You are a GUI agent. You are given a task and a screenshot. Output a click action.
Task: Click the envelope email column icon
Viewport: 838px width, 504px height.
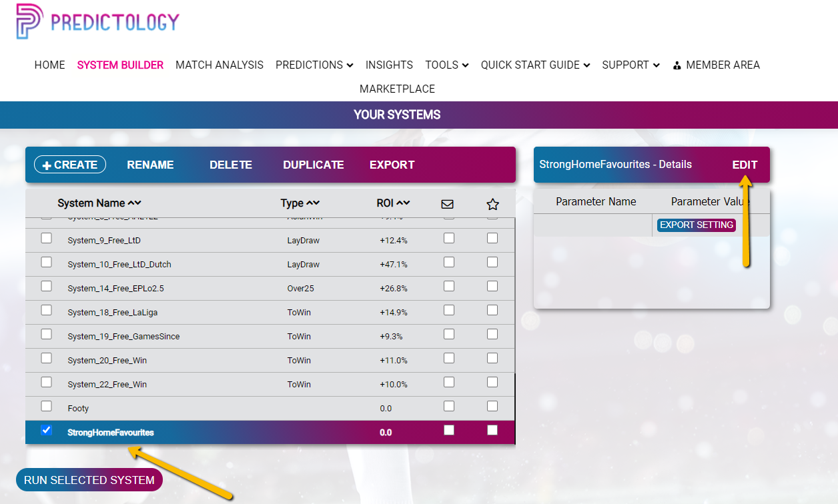(x=448, y=204)
